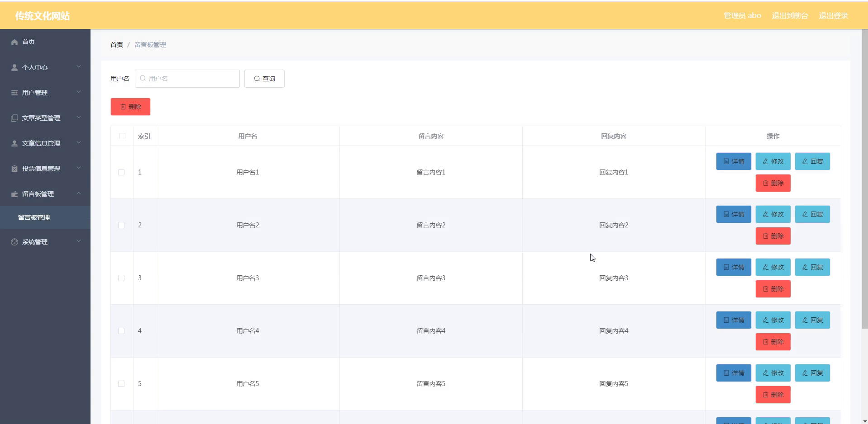Click the 修改 button in row 3
This screenshot has height=424, width=868.
tap(773, 267)
